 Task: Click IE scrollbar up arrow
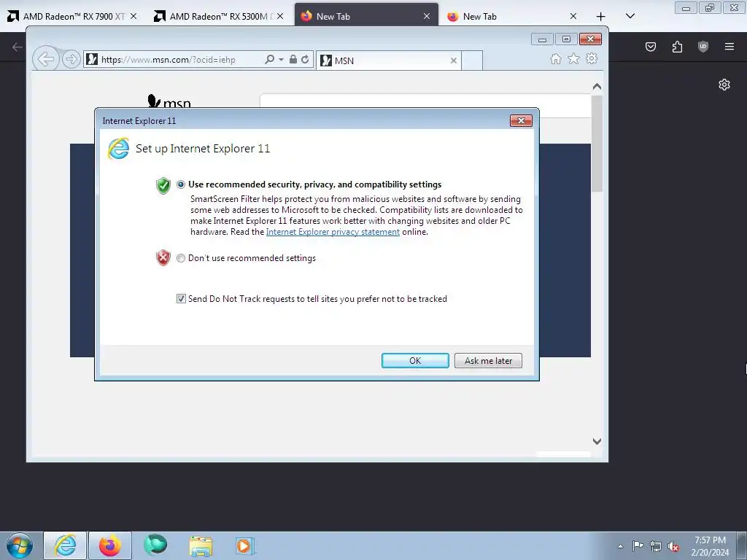[x=597, y=87]
